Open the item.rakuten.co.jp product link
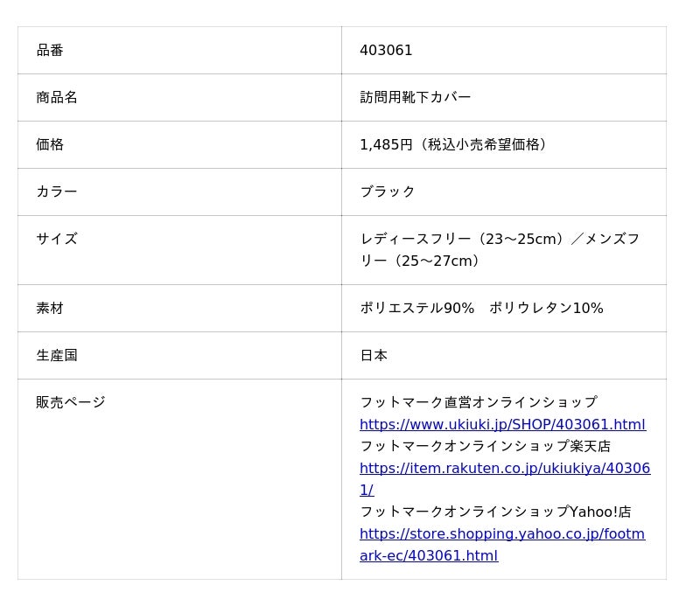Viewport: 700px width, 606px height. 504,469
